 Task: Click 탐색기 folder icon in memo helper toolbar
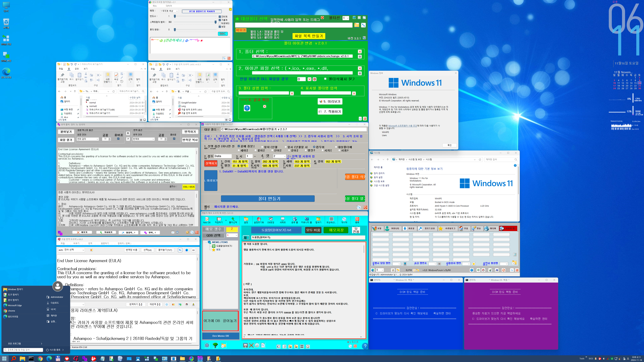pos(318,220)
